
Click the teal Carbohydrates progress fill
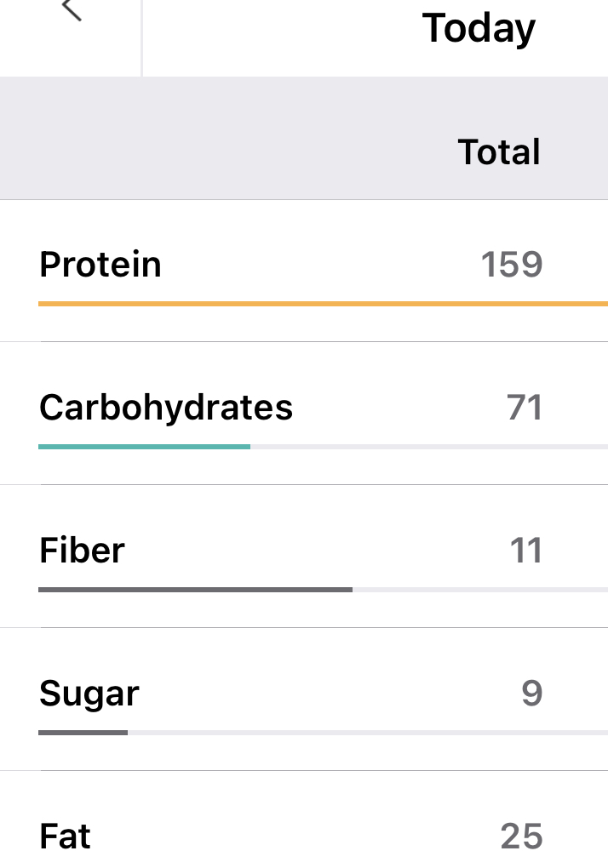tap(144, 446)
